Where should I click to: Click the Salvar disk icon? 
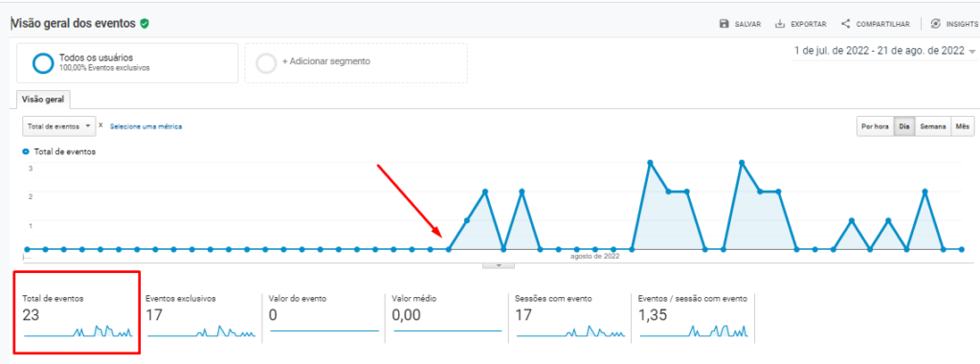point(724,24)
